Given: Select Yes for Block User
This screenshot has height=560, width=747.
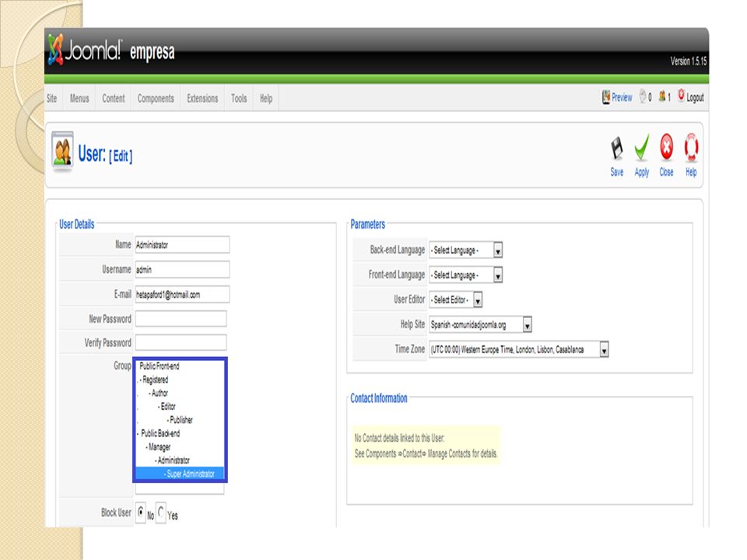Looking at the screenshot, I should click(x=161, y=513).
